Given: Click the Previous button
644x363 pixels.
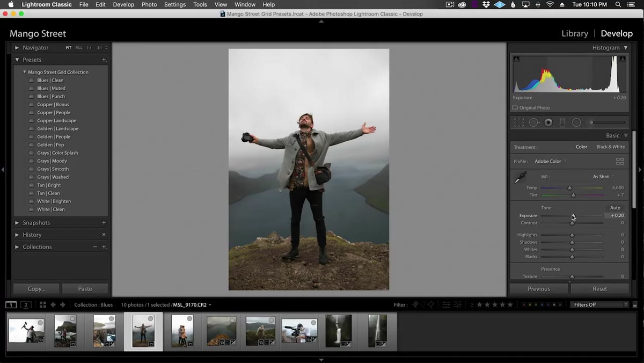Looking at the screenshot, I should 539,288.
